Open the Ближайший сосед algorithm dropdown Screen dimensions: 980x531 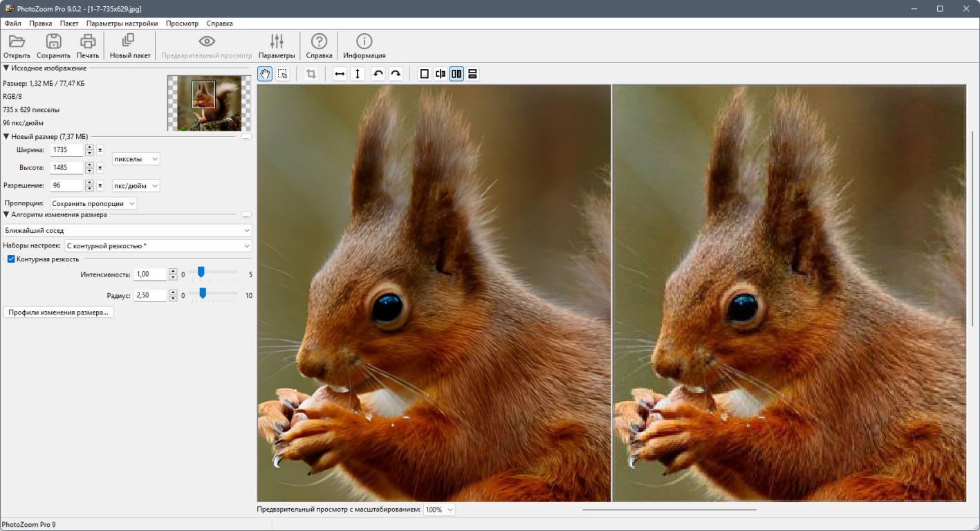pyautogui.click(x=127, y=230)
